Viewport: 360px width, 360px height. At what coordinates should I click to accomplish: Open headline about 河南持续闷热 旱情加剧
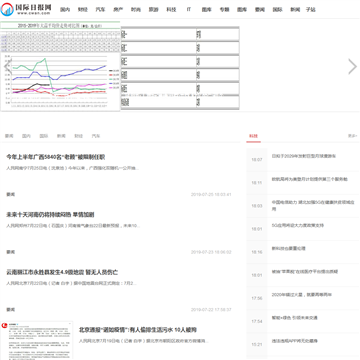click(x=50, y=215)
